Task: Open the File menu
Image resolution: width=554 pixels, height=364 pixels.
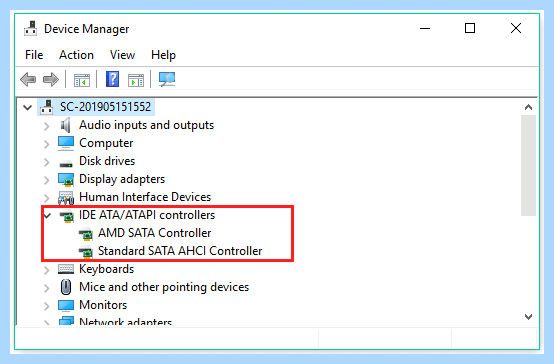Action: tap(34, 55)
